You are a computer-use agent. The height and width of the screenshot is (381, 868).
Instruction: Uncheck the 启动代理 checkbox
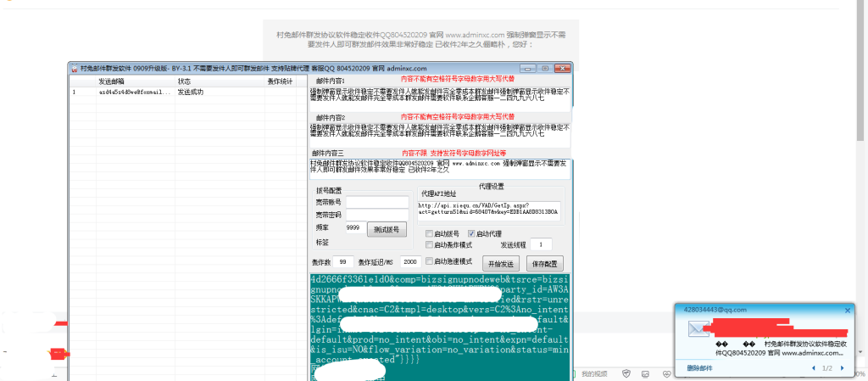click(x=471, y=233)
